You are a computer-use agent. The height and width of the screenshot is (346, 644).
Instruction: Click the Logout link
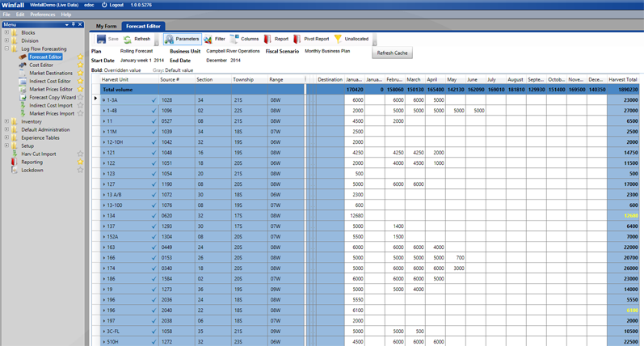116,5
